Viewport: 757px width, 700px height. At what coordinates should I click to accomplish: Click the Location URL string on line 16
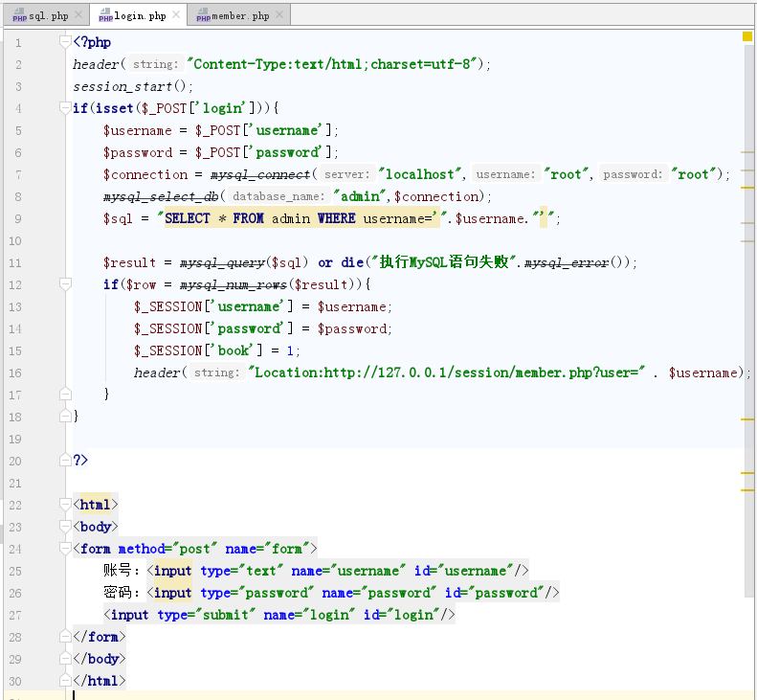click(x=446, y=373)
